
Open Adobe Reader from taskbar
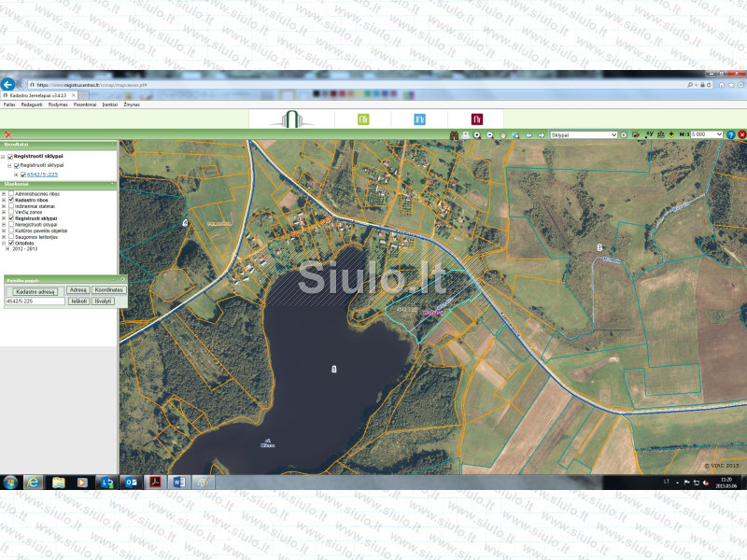pos(155,483)
